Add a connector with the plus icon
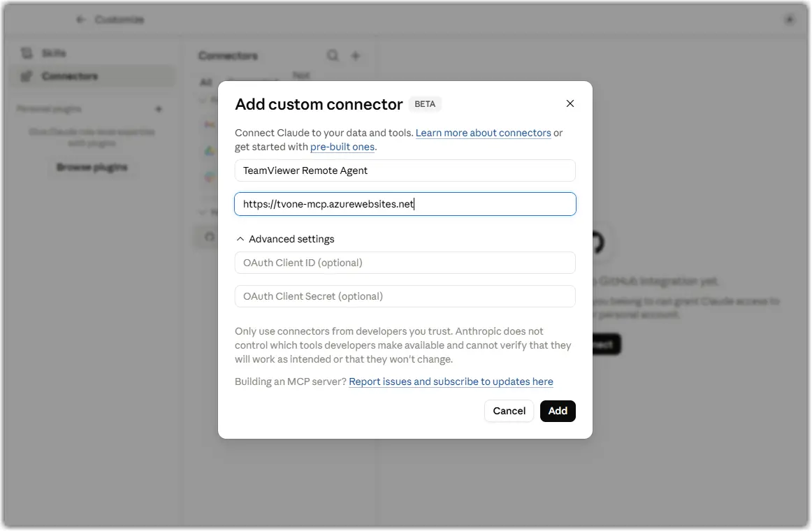This screenshot has width=812, height=531. (355, 55)
